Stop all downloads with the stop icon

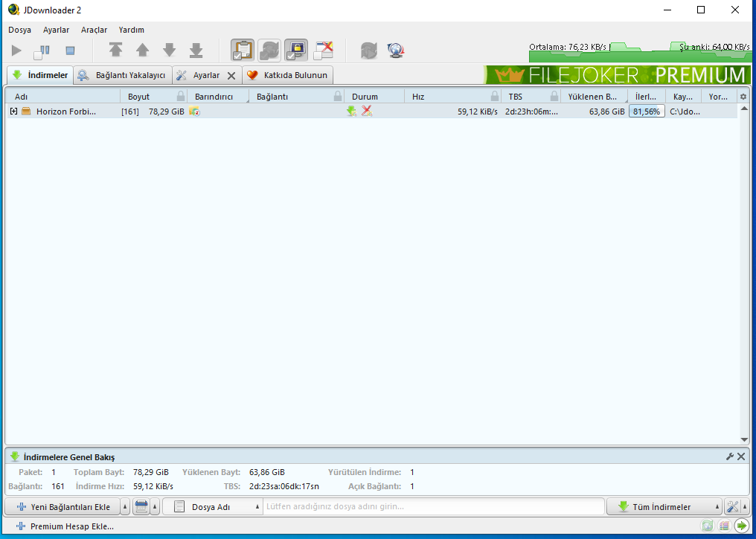(x=70, y=51)
